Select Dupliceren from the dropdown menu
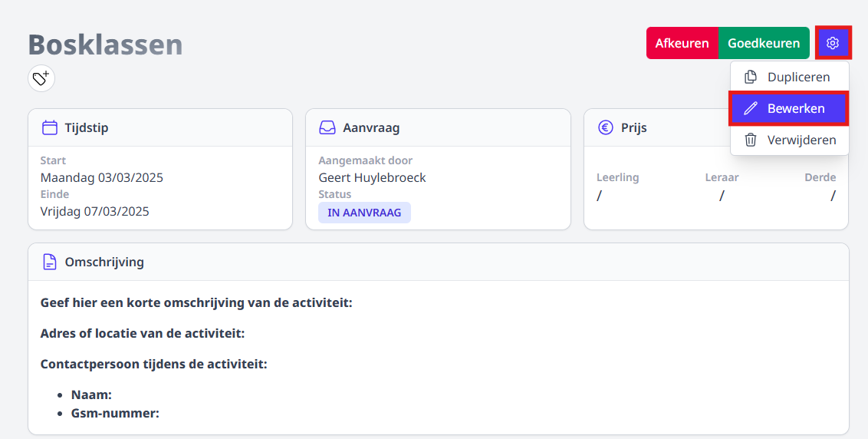Image resolution: width=868 pixels, height=439 pixels. coord(789,77)
